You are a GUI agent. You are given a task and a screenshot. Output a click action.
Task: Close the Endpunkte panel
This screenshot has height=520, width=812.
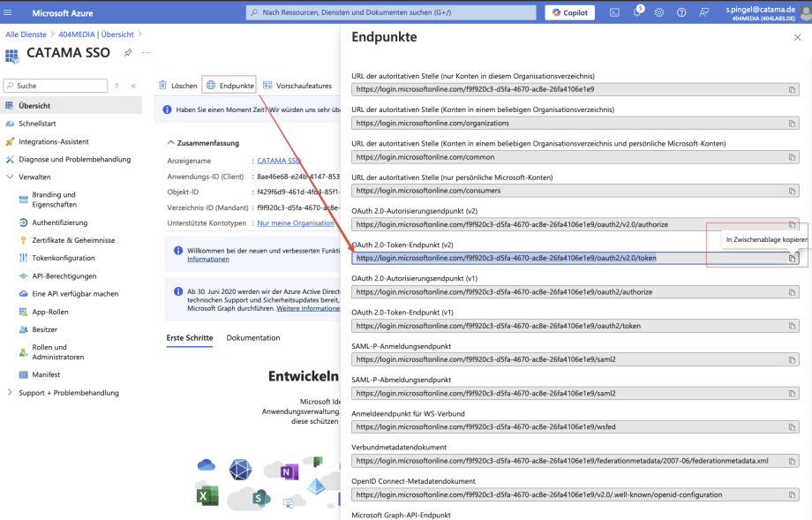click(x=797, y=37)
